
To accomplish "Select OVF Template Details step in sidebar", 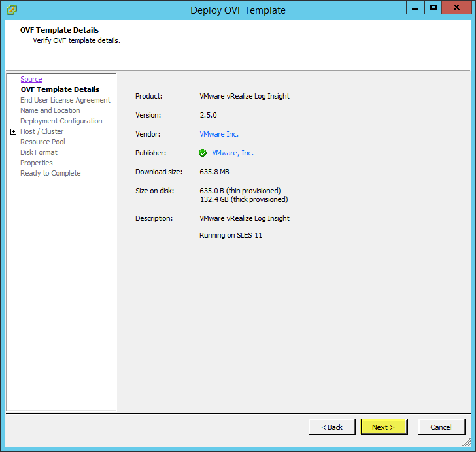I will (60, 89).
